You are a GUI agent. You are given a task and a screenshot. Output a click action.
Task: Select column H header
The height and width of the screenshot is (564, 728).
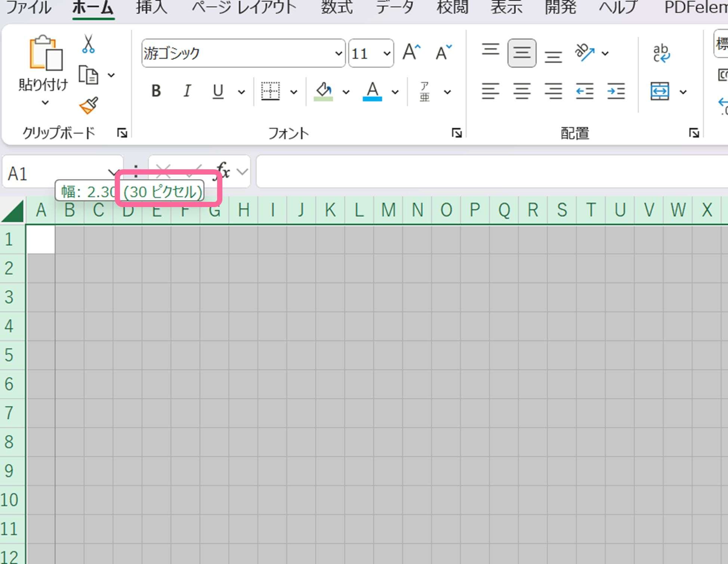tap(244, 210)
